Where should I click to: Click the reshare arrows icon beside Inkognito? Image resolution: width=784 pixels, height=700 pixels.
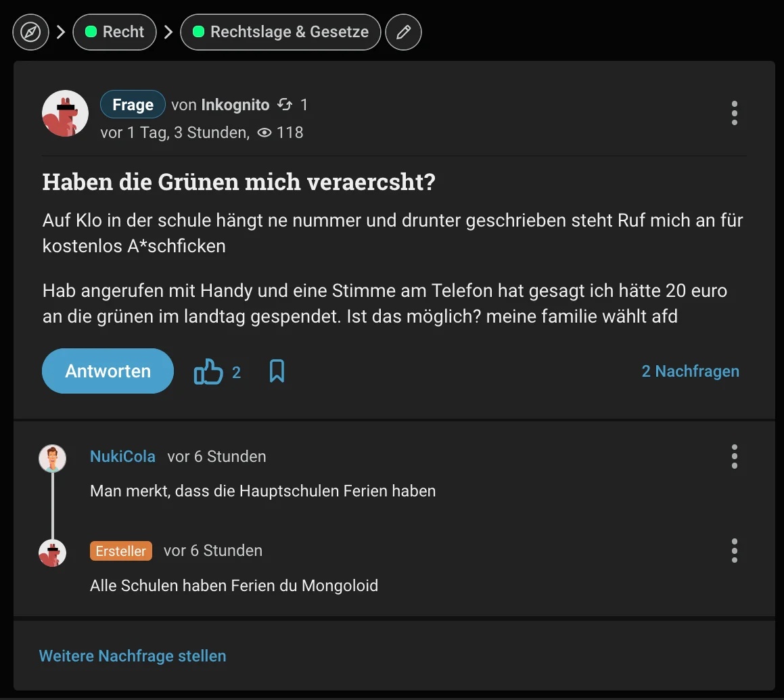point(285,105)
